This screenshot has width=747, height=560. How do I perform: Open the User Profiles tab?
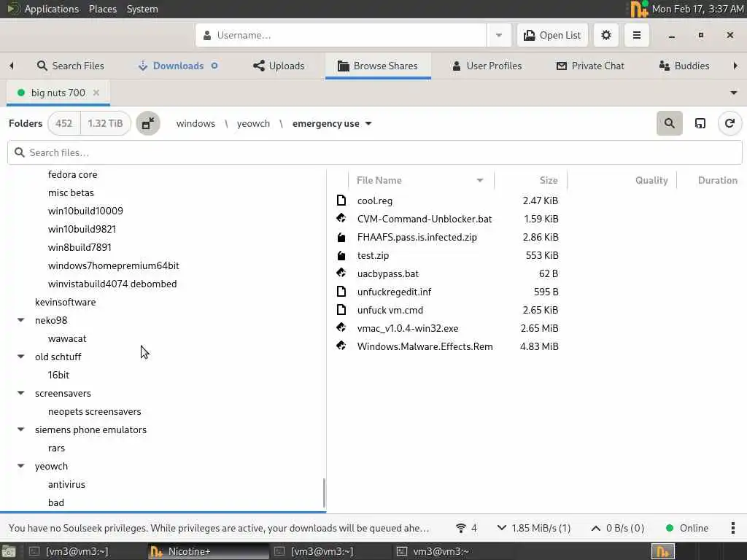[x=487, y=66]
